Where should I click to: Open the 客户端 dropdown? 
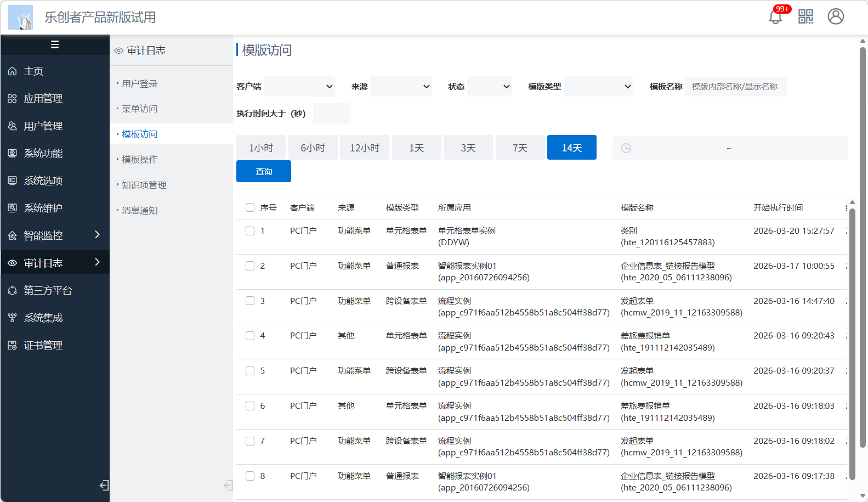[299, 87]
